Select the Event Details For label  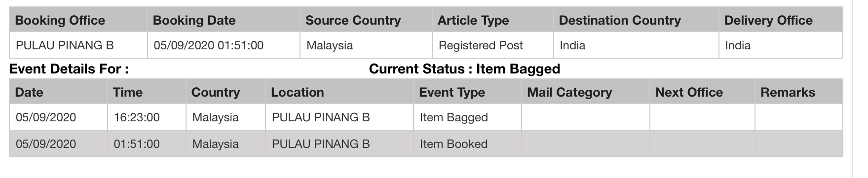[69, 69]
